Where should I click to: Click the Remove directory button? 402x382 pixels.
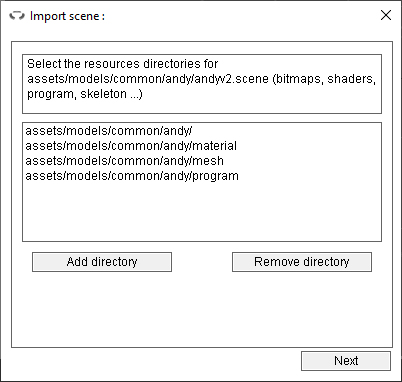302,262
